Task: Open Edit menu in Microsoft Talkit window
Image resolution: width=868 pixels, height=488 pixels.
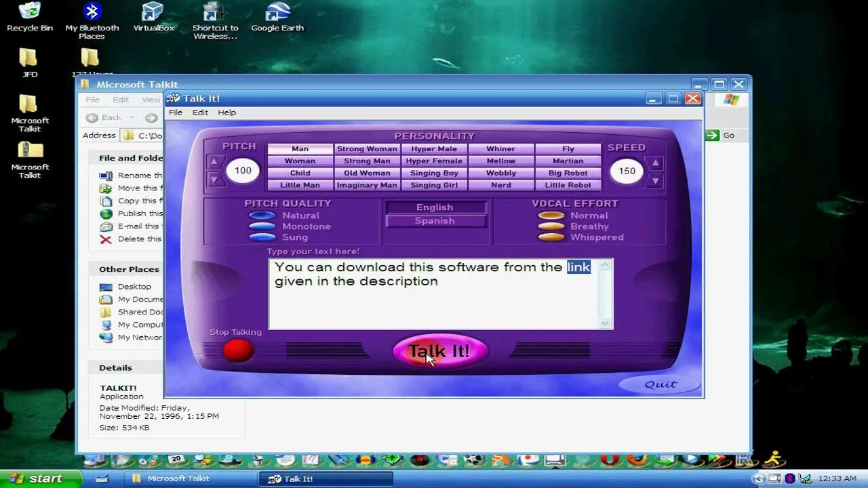Action: click(121, 100)
